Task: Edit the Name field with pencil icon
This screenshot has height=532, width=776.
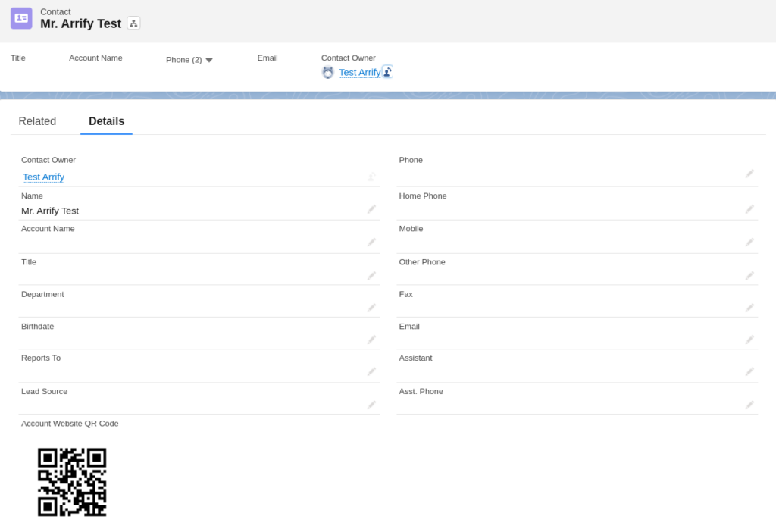Action: pos(371,209)
